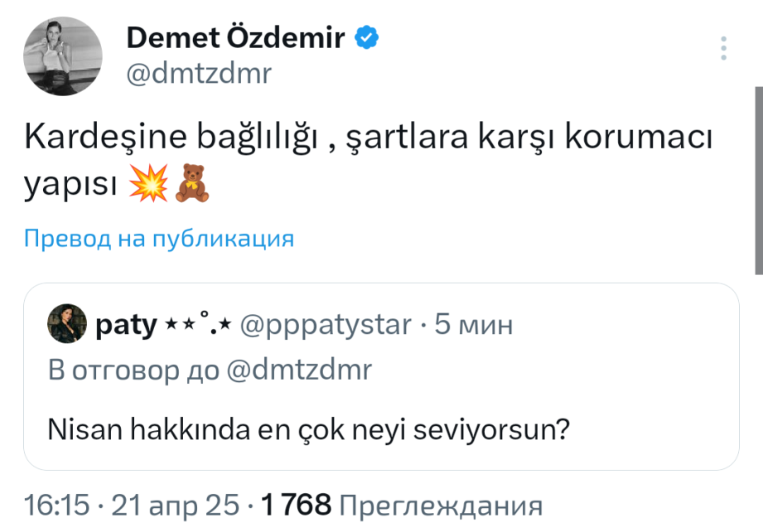Open the @pppatystar handle
The height and width of the screenshot is (532, 763).
coord(325,325)
